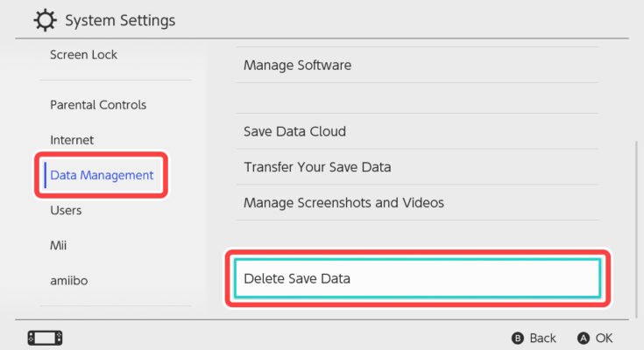Select Parental Controls in the sidebar
The image size is (644, 350).
click(98, 105)
